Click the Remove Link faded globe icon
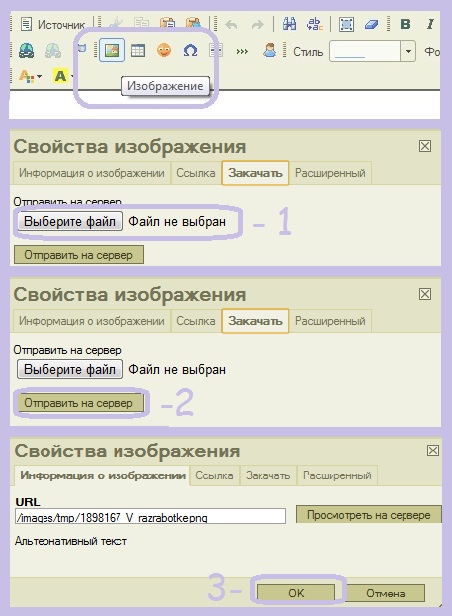452x616 pixels. 52,50
